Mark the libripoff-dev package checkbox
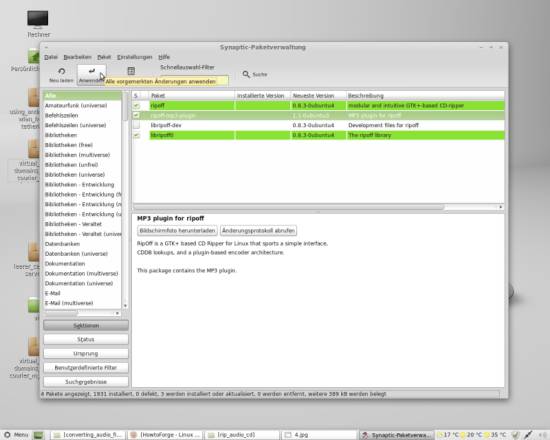This screenshot has width=550, height=440. point(136,125)
